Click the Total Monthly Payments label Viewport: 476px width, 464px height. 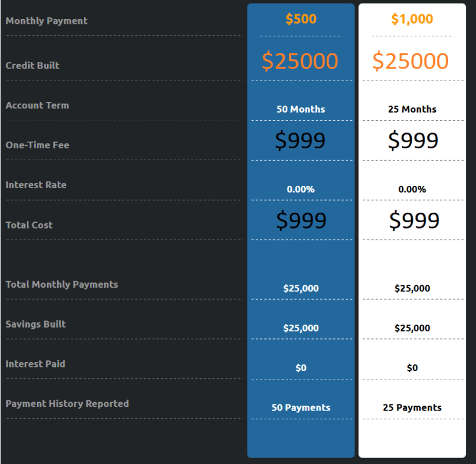pyautogui.click(x=62, y=285)
